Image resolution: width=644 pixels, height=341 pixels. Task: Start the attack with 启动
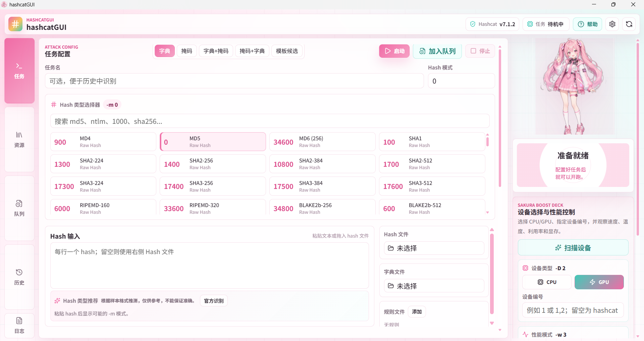(x=394, y=51)
